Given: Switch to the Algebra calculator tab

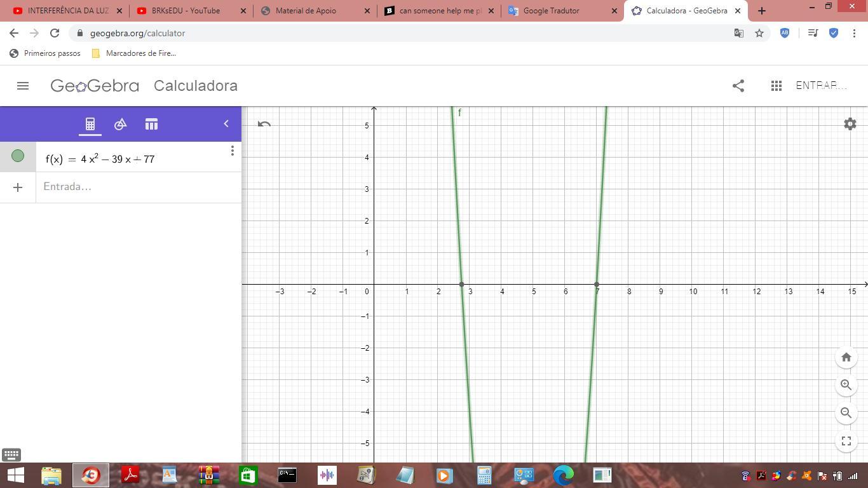Looking at the screenshot, I should pyautogui.click(x=90, y=125).
